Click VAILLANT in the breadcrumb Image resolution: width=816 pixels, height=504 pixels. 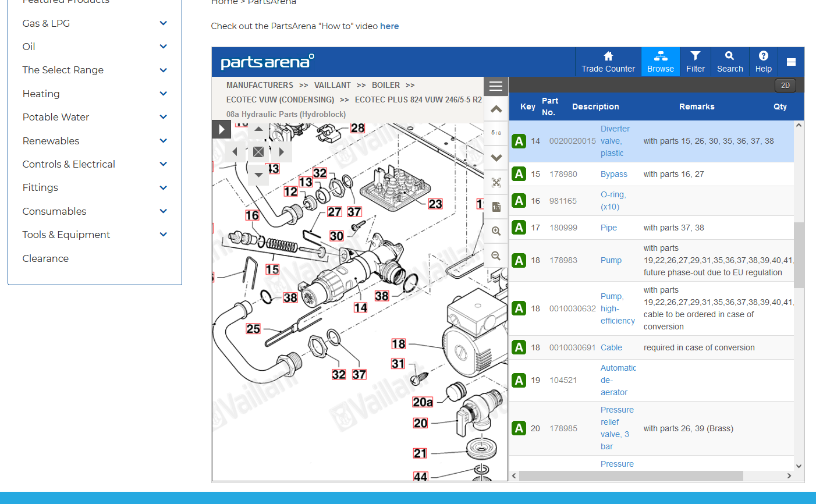click(332, 85)
